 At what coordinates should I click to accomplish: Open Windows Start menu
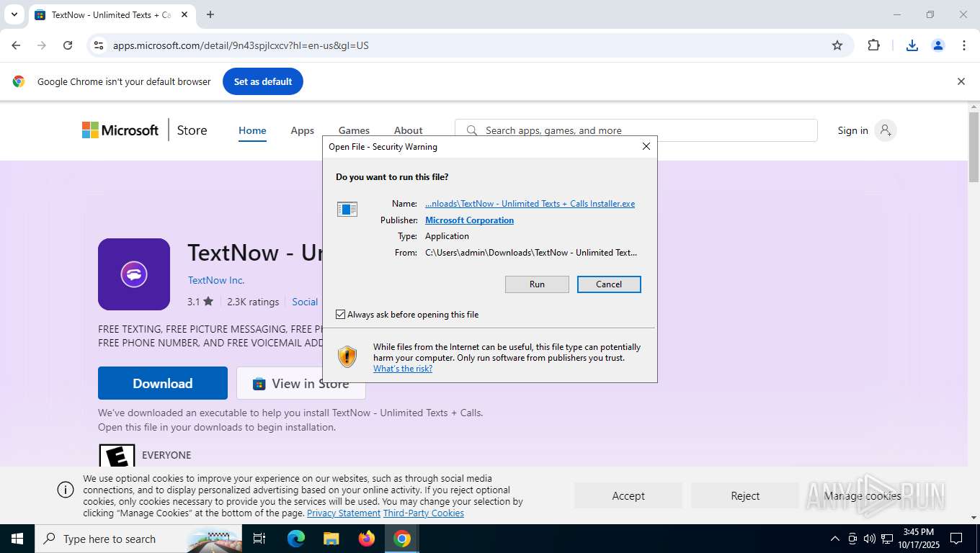click(x=17, y=539)
